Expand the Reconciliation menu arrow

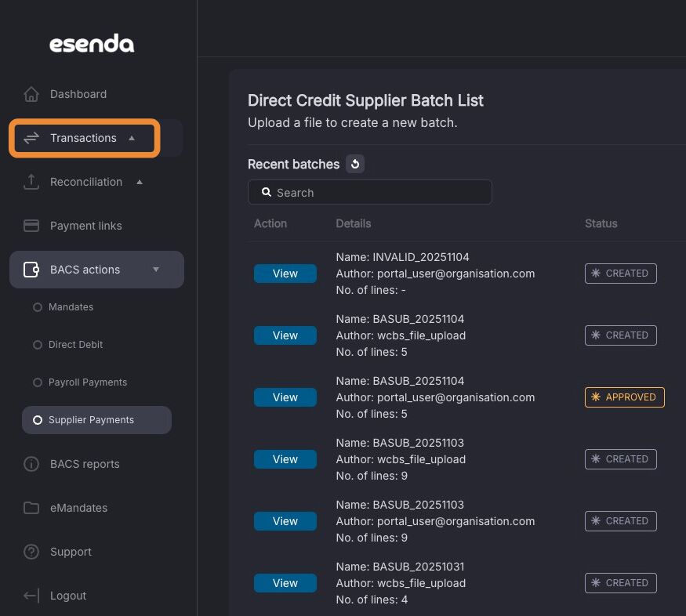140,182
